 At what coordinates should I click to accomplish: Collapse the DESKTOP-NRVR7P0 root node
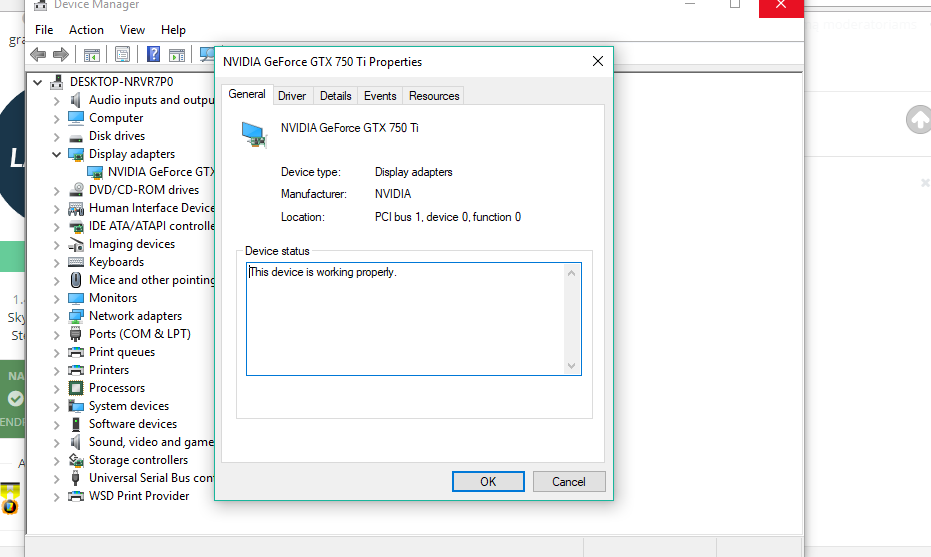(38, 83)
